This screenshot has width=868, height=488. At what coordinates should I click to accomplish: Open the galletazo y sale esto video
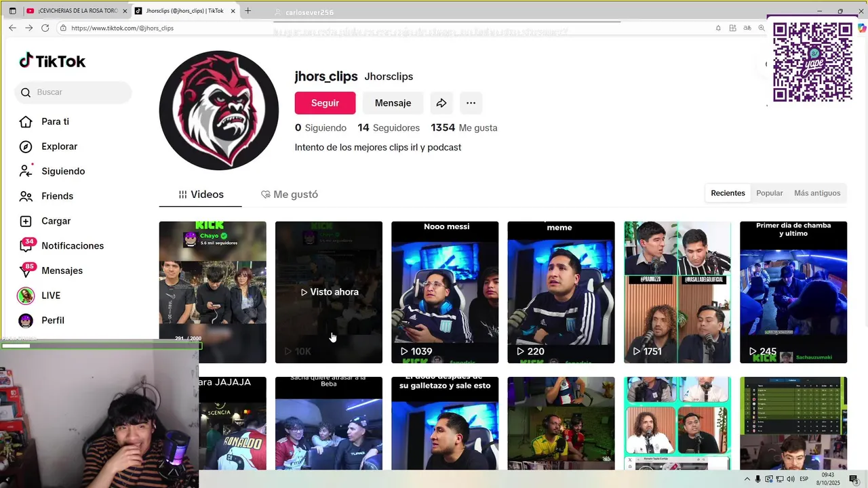pyautogui.click(x=445, y=424)
